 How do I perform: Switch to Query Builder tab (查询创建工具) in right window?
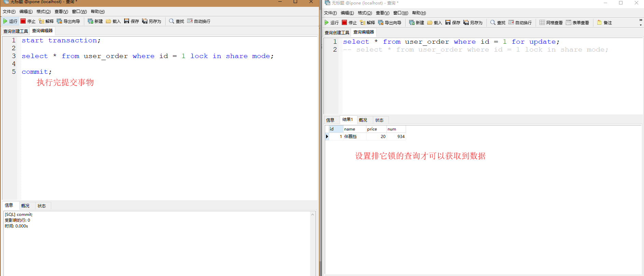click(x=337, y=32)
